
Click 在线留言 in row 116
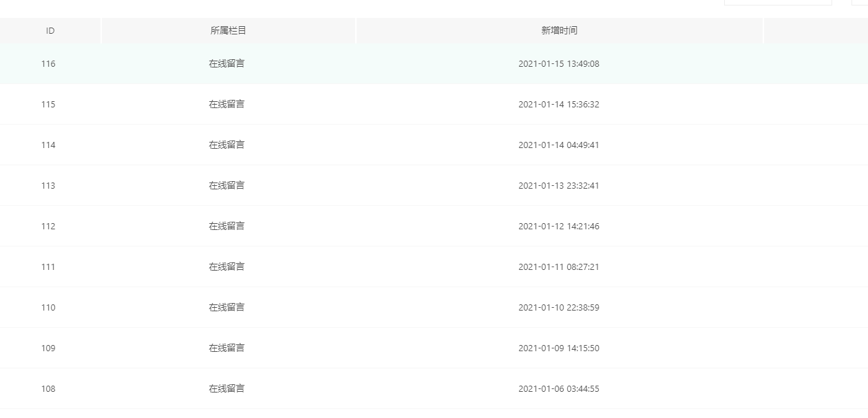pyautogui.click(x=227, y=64)
